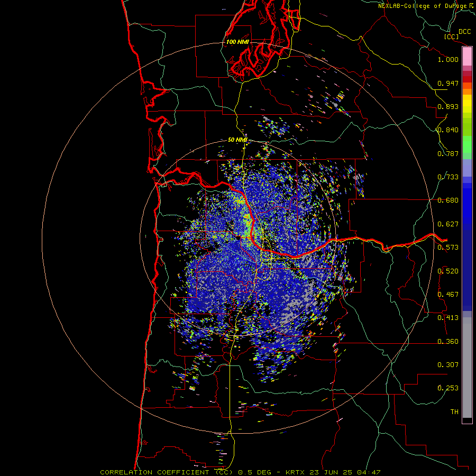
Task: Select the 0.947 scale value
Action: pyautogui.click(x=448, y=83)
